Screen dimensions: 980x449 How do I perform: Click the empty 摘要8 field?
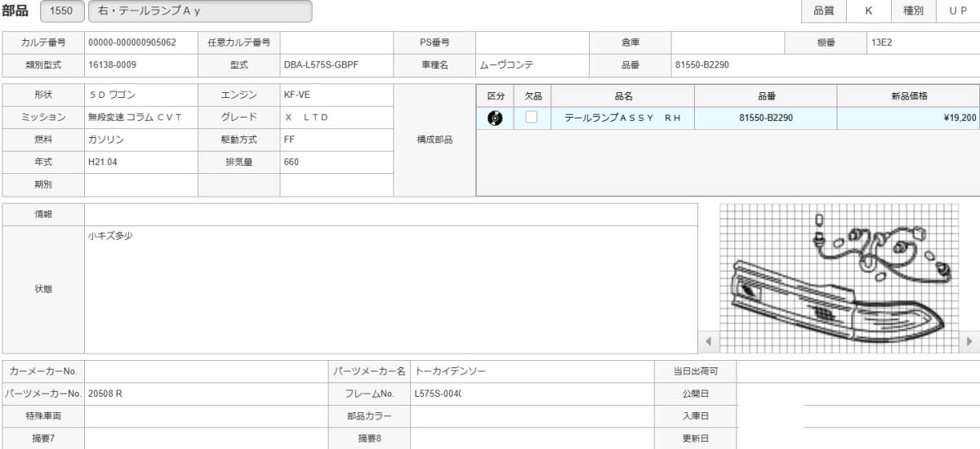[x=532, y=438]
